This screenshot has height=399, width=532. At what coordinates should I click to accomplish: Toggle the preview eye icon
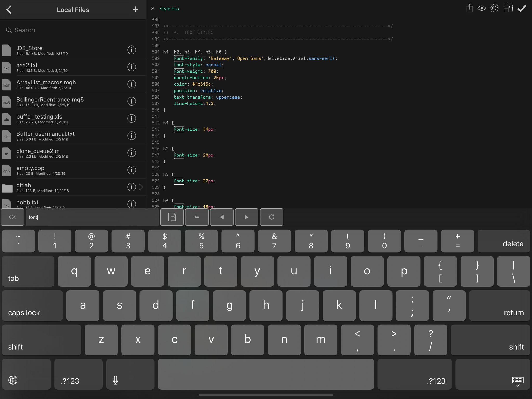coord(482,9)
